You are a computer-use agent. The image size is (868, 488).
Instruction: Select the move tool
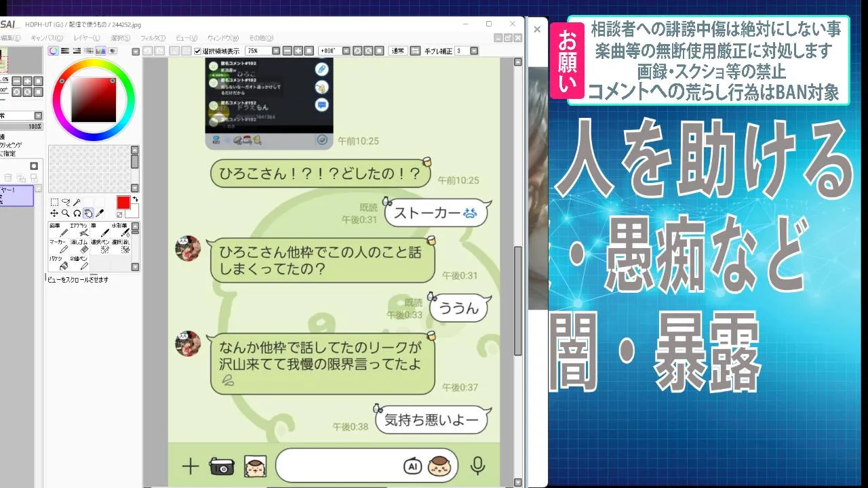pyautogui.click(x=54, y=213)
